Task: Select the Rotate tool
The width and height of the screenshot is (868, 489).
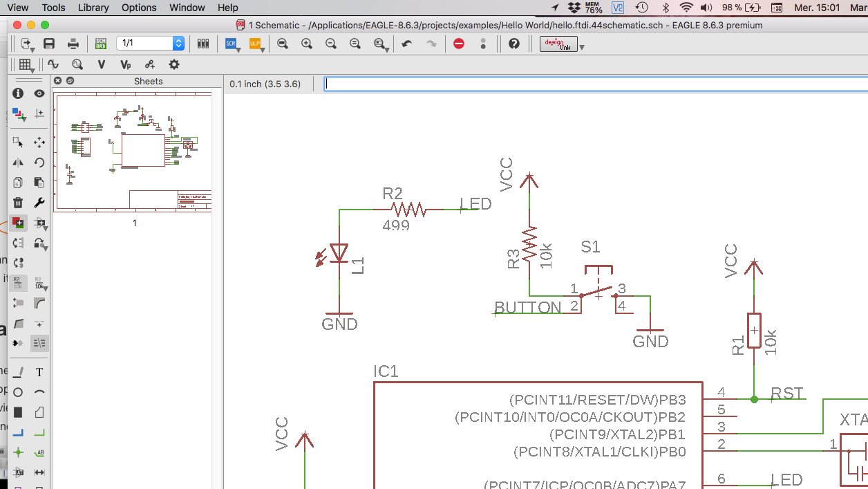Action: (39, 163)
